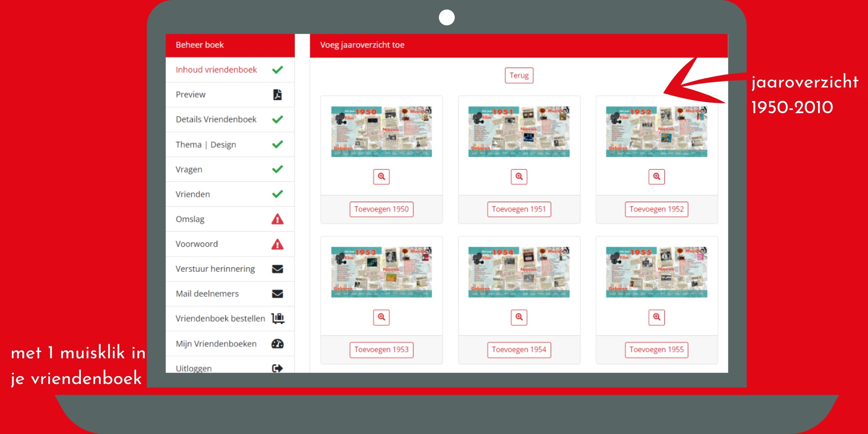Open the Voorwoord section

(x=230, y=244)
